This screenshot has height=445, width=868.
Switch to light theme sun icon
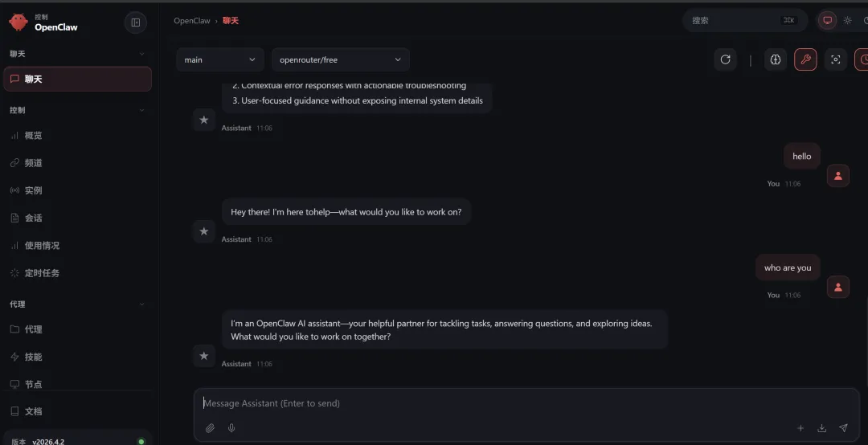pos(847,21)
